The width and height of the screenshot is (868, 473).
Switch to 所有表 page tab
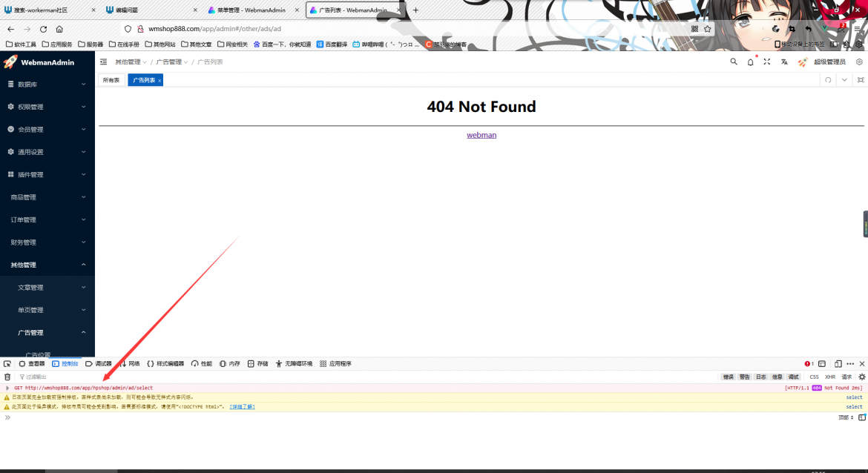point(111,80)
